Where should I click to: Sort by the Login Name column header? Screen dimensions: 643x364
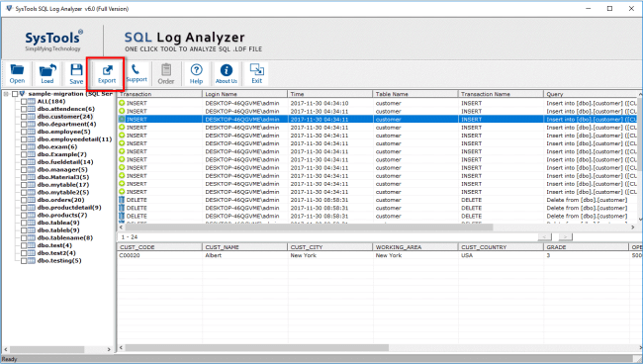coord(244,94)
